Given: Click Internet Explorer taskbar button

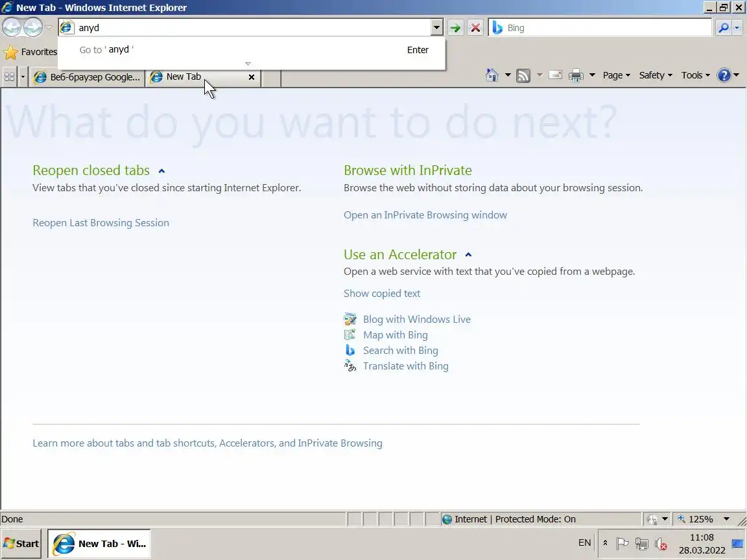Looking at the screenshot, I should (99, 544).
